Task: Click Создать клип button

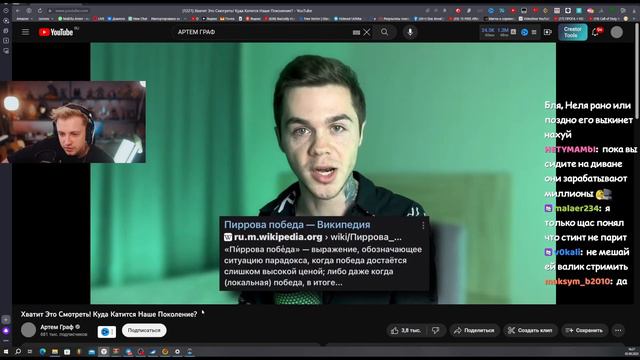Action: (x=530, y=330)
